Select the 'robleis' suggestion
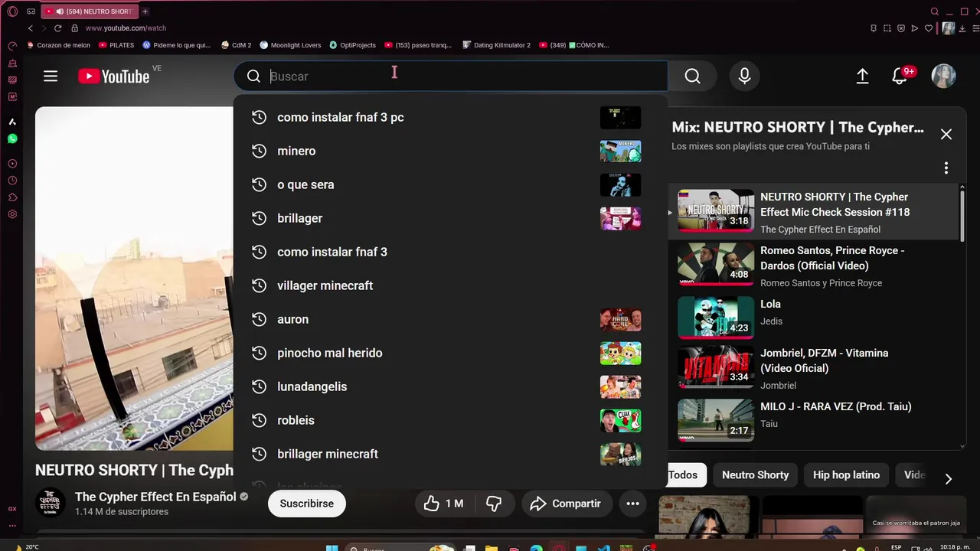Viewport: 980px width, 551px height. 450,420
